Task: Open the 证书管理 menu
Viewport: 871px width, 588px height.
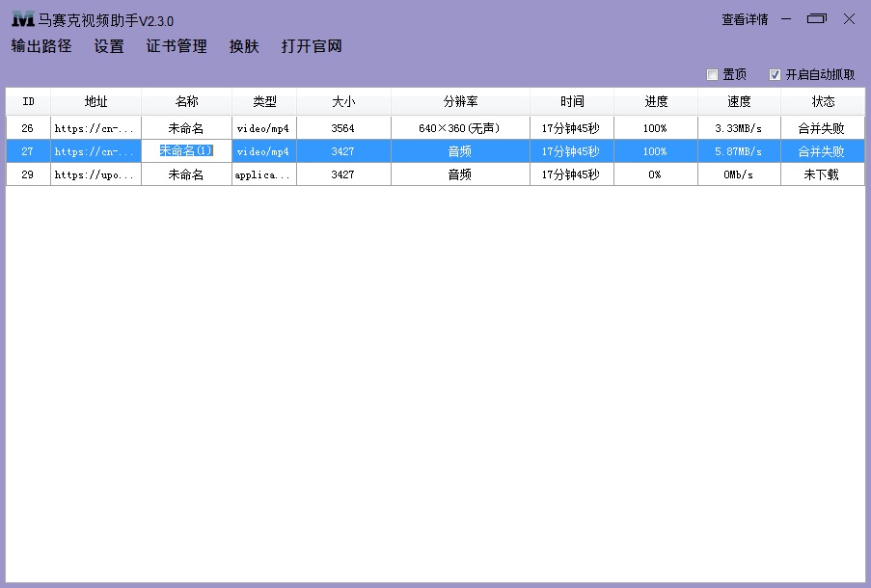Action: pos(177,46)
